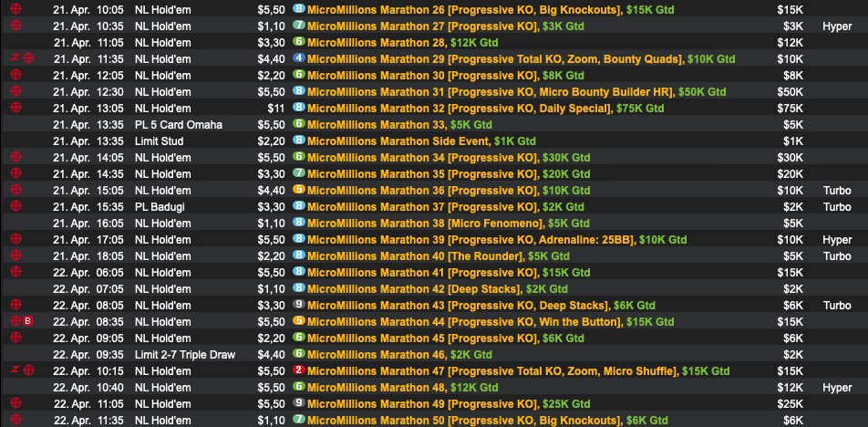Click the 21. Apr. 16:05 start time
The image size is (868, 427).
pos(88,224)
